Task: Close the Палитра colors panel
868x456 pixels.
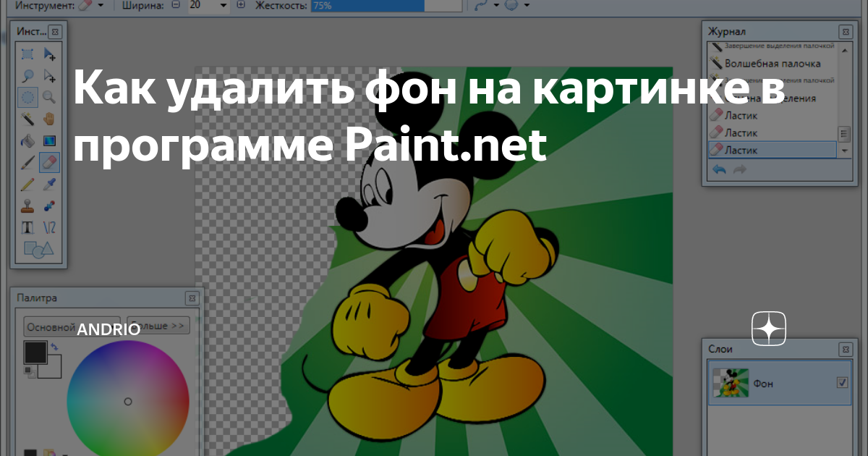Action: [x=191, y=297]
